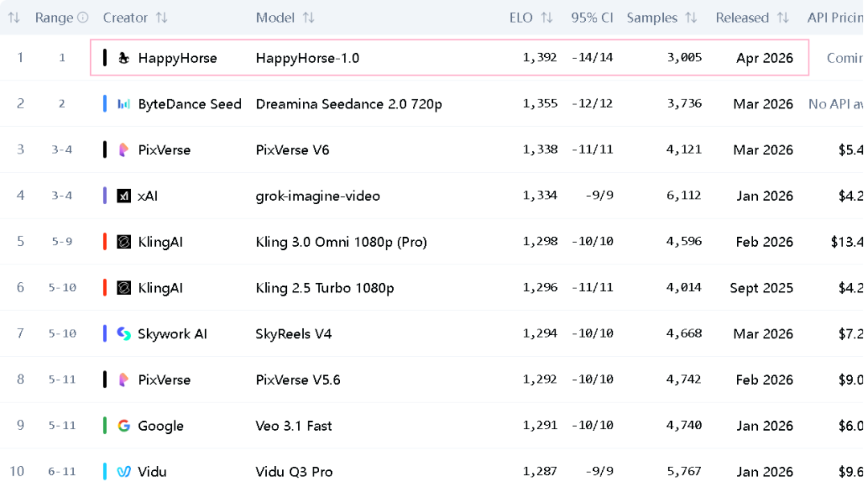Click the xAI logo icon
This screenshot has width=868, height=487.
pyautogui.click(x=124, y=195)
